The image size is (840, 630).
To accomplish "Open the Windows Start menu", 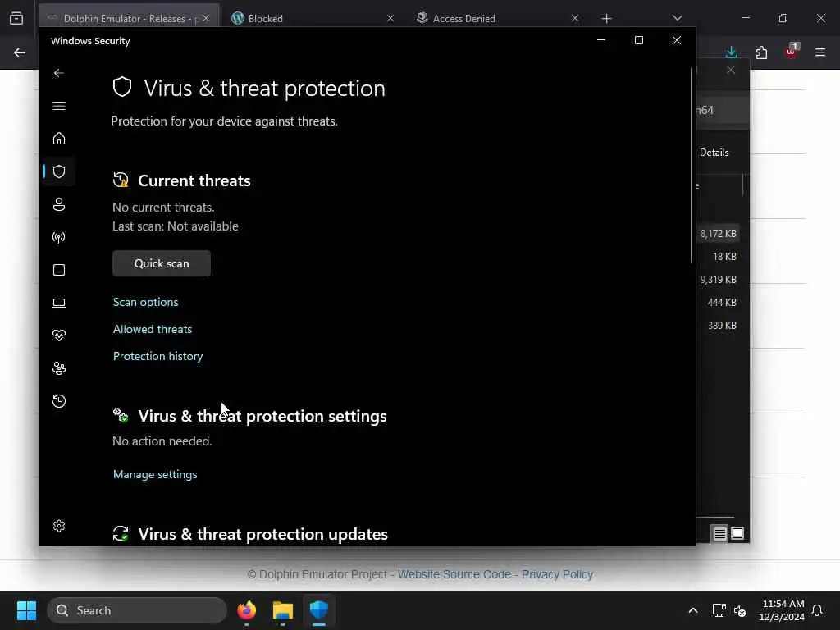I will click(26, 610).
